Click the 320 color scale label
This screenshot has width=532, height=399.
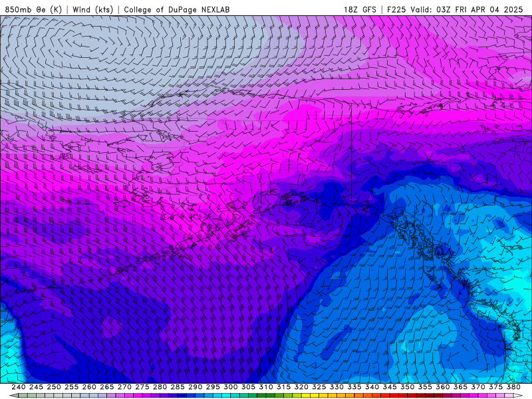[x=301, y=387]
